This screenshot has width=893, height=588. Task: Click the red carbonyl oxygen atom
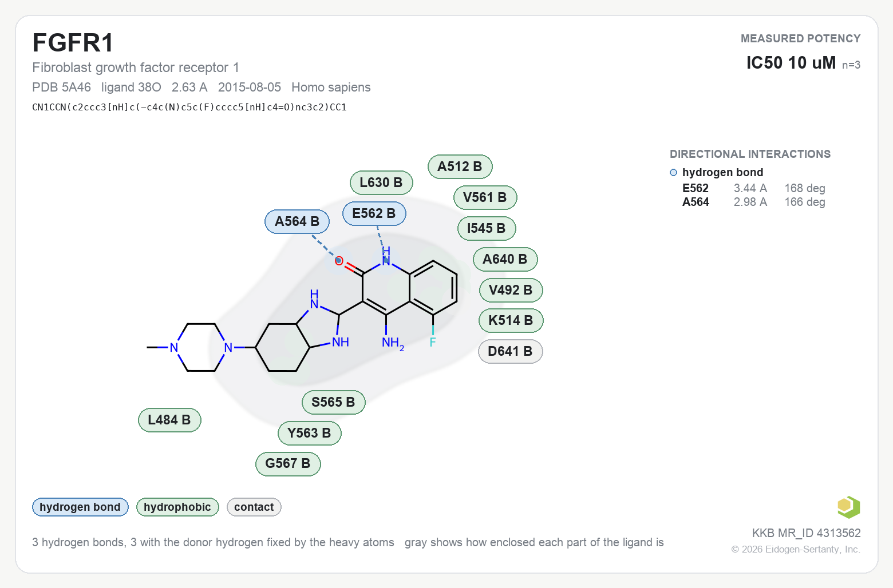[x=339, y=261]
